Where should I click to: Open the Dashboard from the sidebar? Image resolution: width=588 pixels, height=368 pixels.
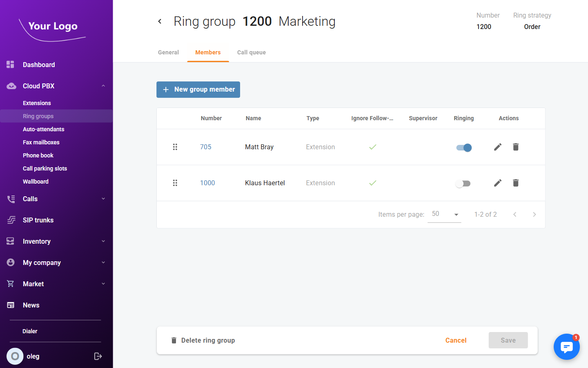tap(11, 65)
